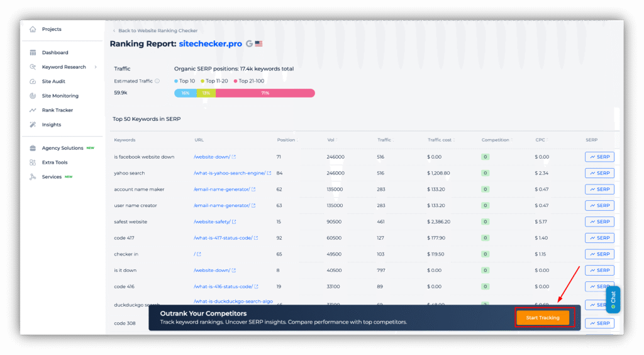The height and width of the screenshot is (355, 644).
Task: Click the 'code 416' keyword cell
Action: click(x=124, y=287)
